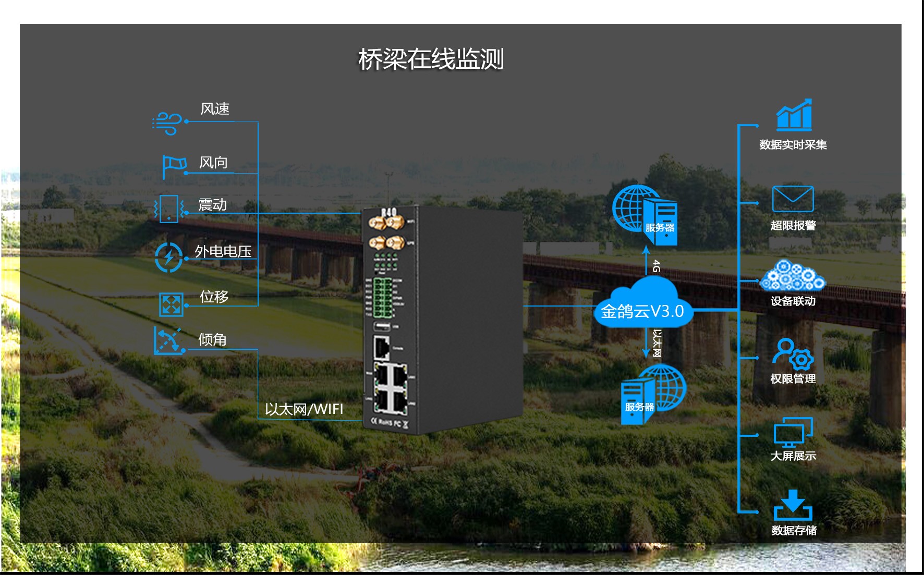The image size is (924, 575).
Task: Click the 以太网/WIFI label
Action: [x=304, y=409]
